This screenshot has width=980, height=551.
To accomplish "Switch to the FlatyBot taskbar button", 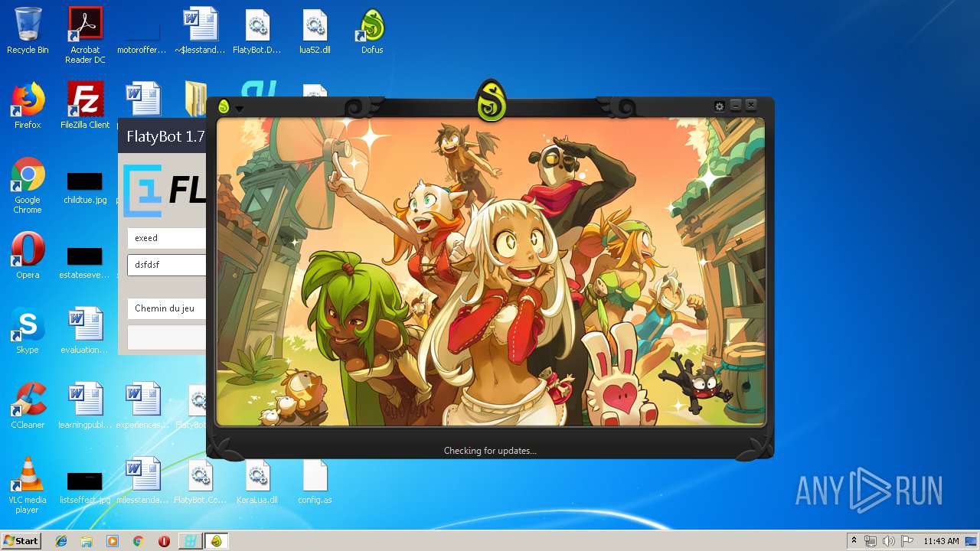I will click(x=190, y=541).
